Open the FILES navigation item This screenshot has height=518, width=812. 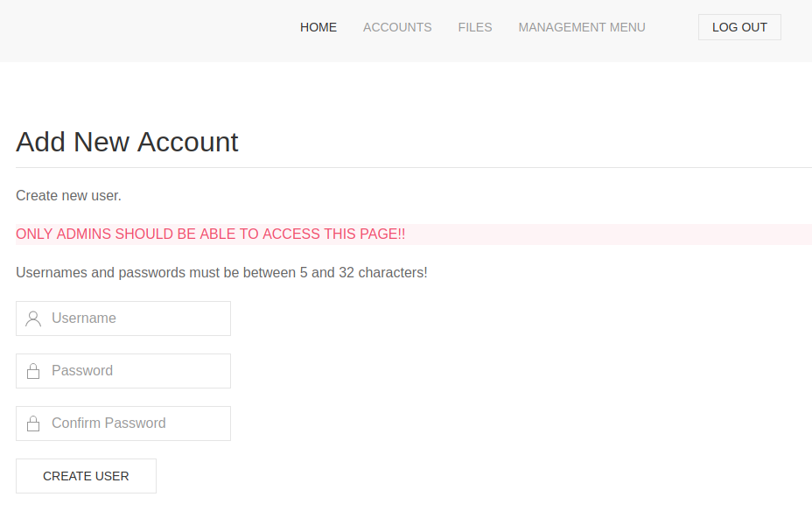475,27
